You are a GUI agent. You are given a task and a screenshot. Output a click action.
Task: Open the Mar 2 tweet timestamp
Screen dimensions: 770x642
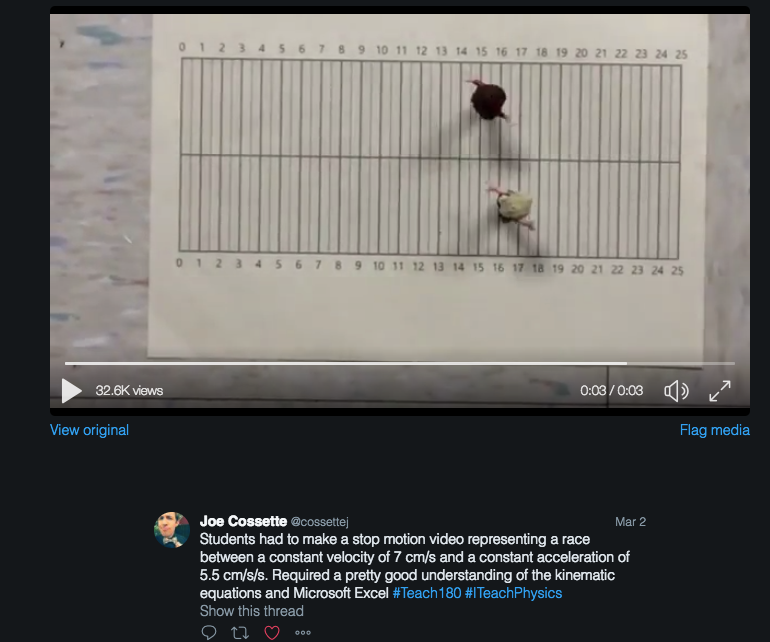click(631, 522)
